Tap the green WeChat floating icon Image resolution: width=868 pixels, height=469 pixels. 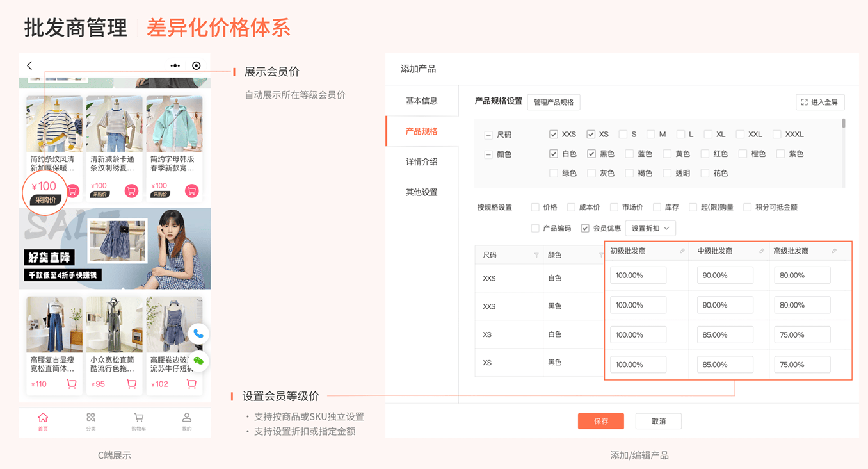198,361
